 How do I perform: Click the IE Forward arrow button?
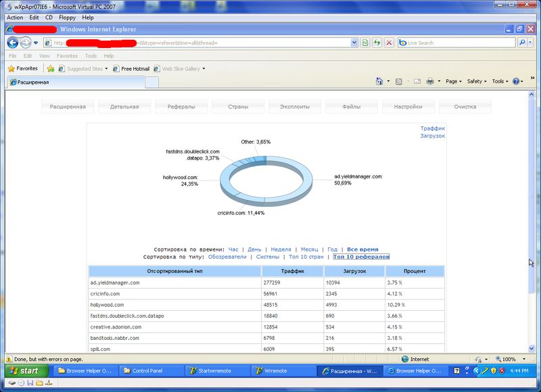pos(26,43)
